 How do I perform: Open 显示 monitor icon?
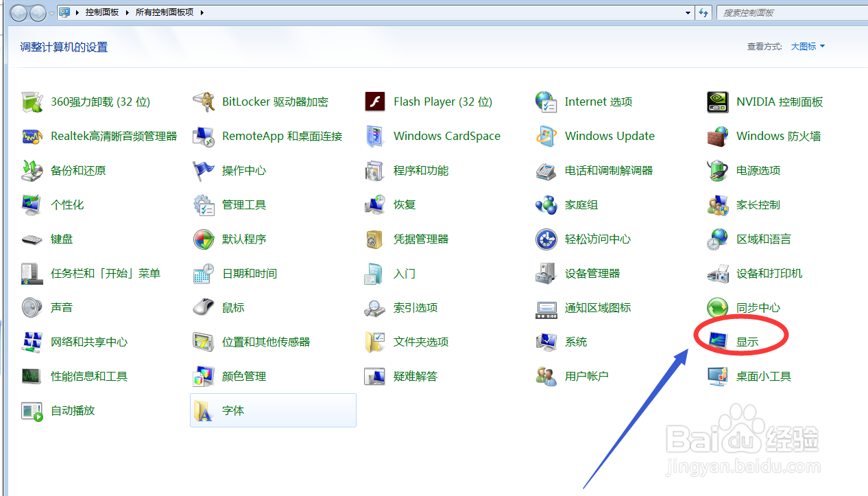(x=718, y=342)
